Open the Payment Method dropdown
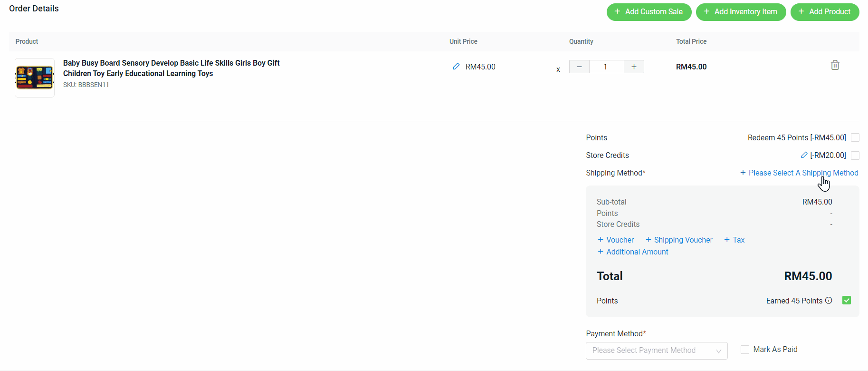868x371 pixels. (656, 351)
